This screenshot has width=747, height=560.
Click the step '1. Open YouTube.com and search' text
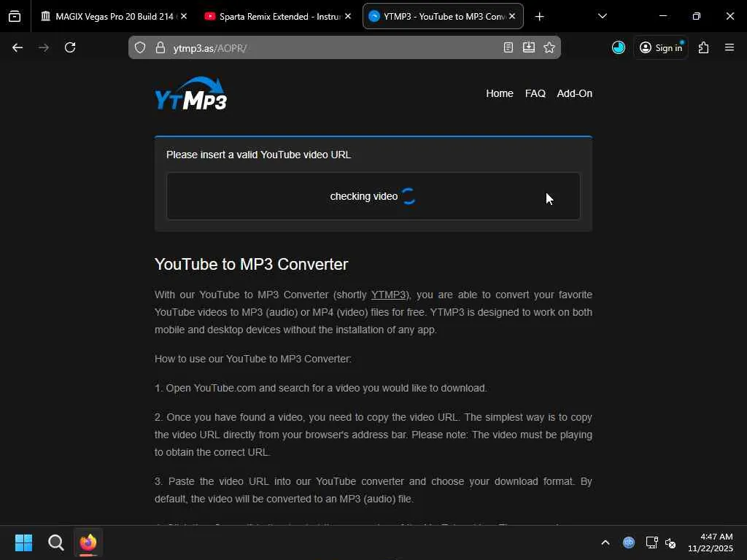coord(321,388)
